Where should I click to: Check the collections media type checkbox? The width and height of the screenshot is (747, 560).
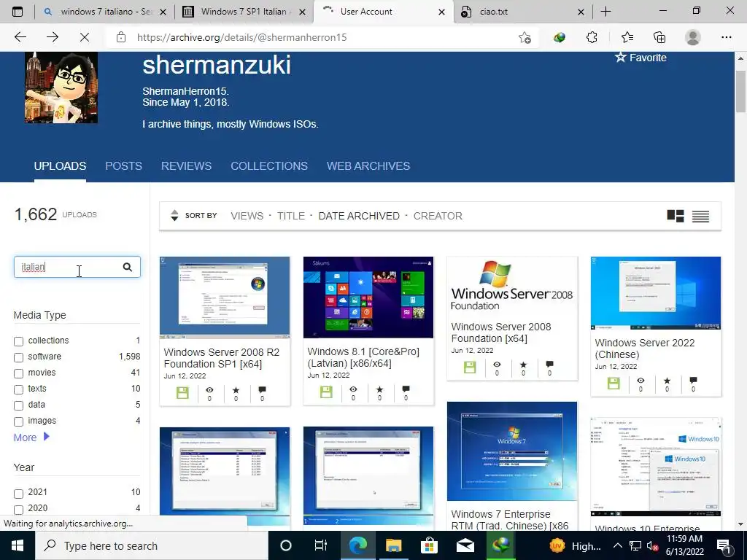click(x=18, y=341)
